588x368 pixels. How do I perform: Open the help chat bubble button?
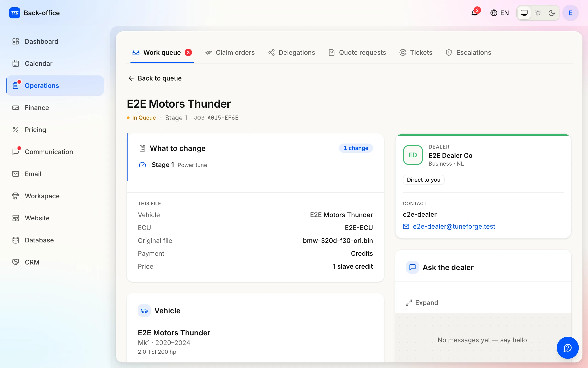click(568, 348)
